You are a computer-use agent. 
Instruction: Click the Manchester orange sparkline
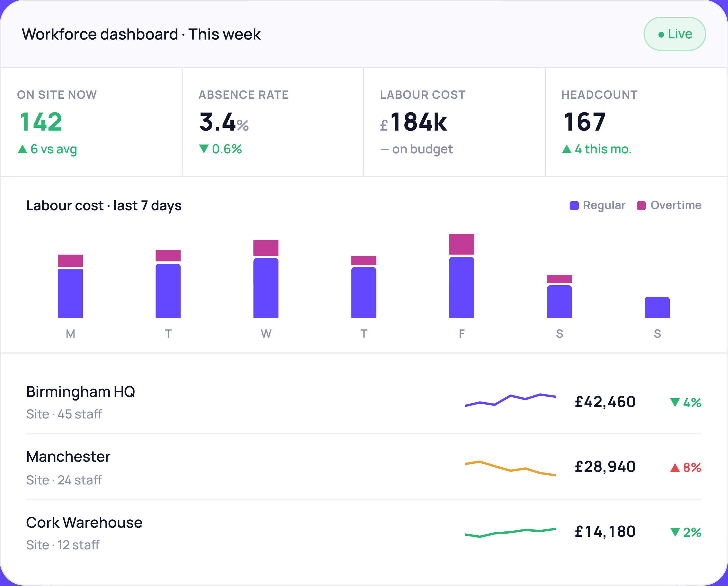(510, 468)
